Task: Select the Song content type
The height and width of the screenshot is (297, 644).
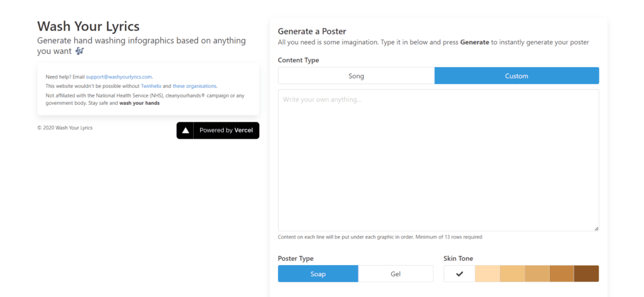Action: (x=356, y=76)
